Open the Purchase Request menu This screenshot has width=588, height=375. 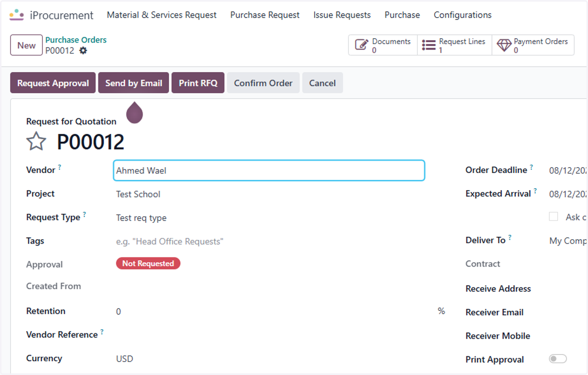coord(265,15)
